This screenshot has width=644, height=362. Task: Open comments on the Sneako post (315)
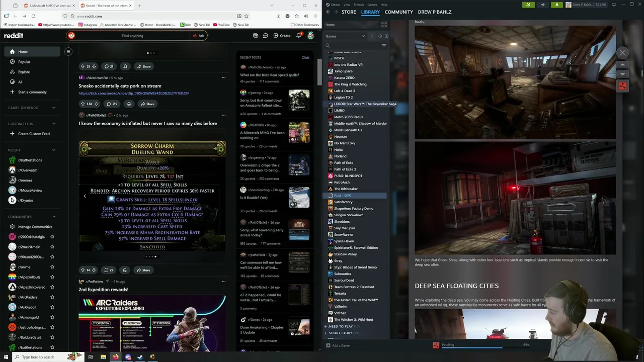click(112, 104)
